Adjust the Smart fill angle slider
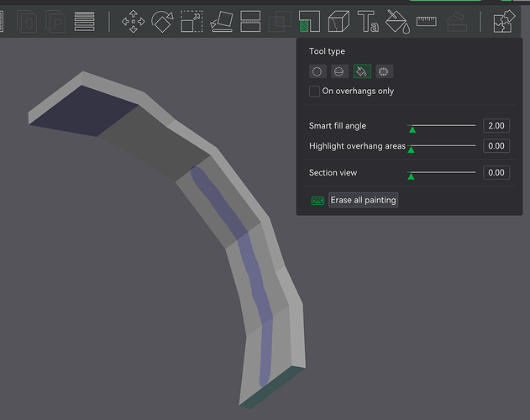 [442, 126]
